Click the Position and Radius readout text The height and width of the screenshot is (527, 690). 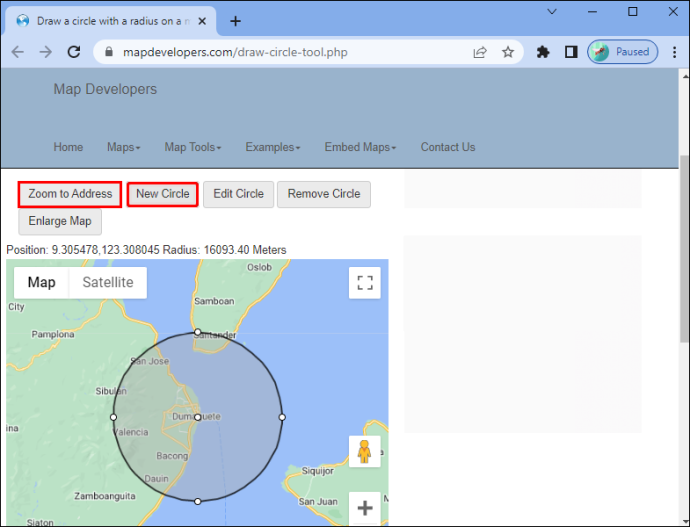pyautogui.click(x=146, y=250)
